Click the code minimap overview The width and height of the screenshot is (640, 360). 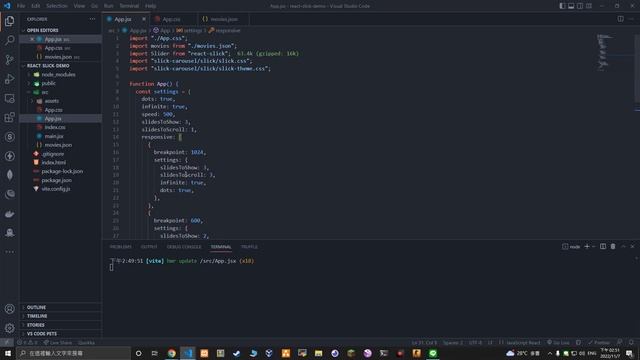click(x=605, y=52)
